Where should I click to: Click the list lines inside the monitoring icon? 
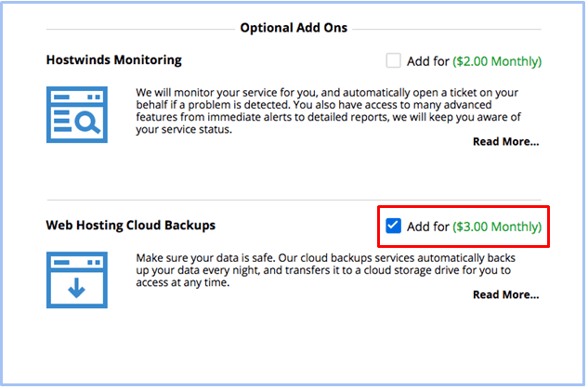pyautogui.click(x=62, y=121)
